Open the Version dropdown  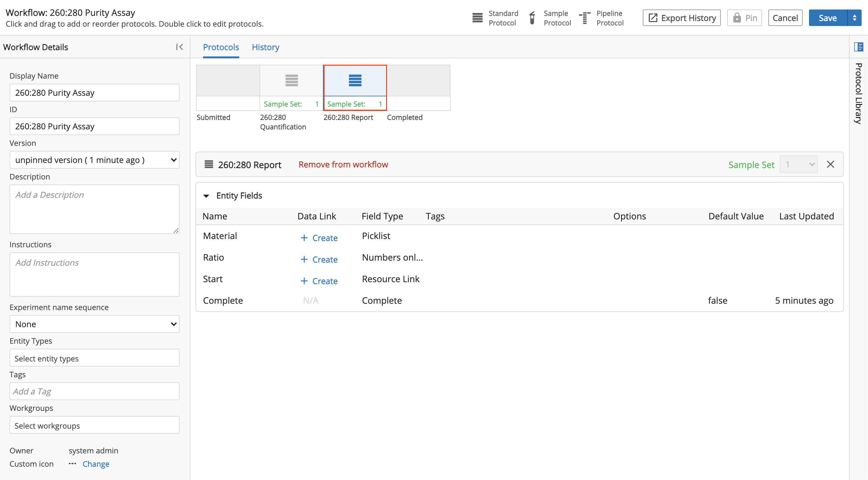coord(94,160)
